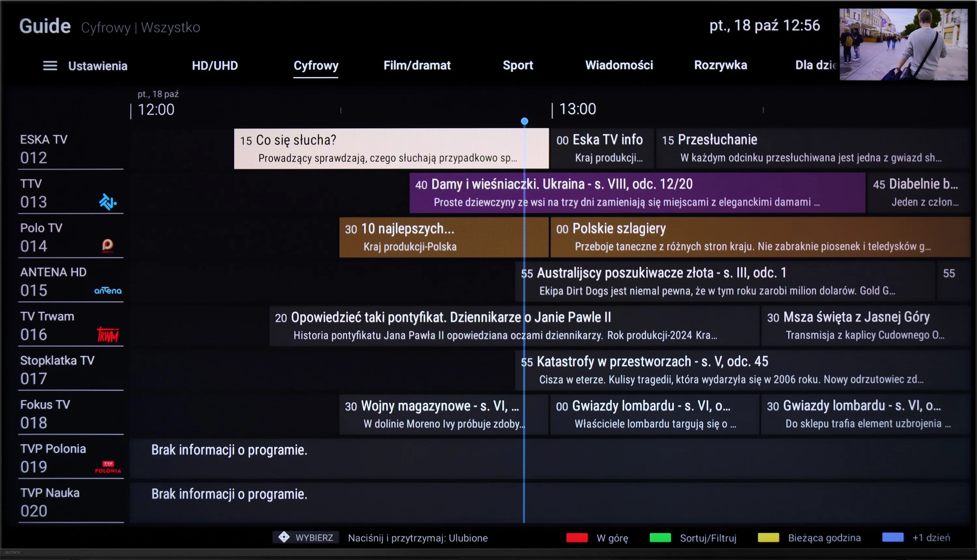The height and width of the screenshot is (560, 977).
Task: Select the 13:00 Gwiazdy lombardu program
Action: tap(655, 415)
